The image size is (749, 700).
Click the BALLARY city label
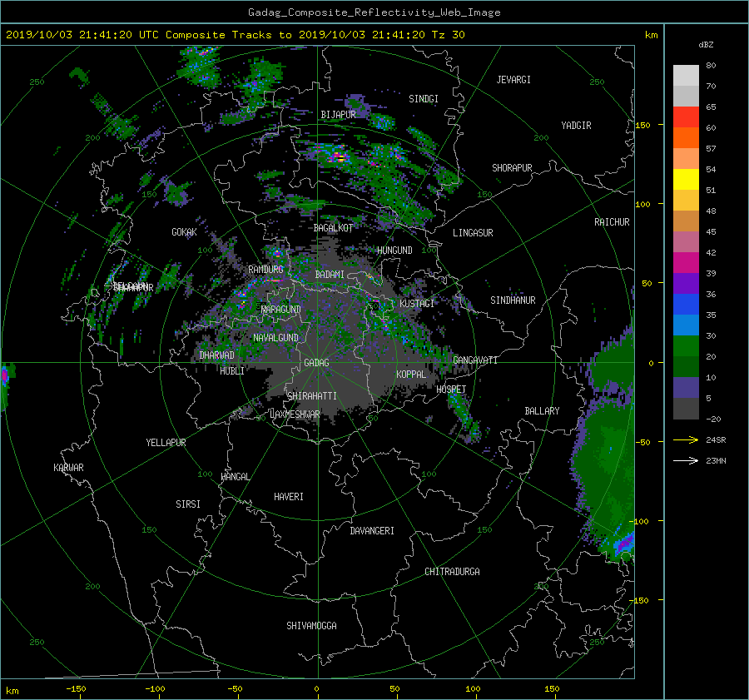tap(542, 411)
